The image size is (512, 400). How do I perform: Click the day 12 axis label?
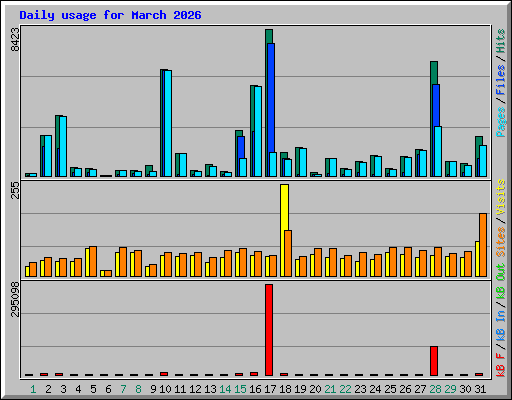click(195, 389)
